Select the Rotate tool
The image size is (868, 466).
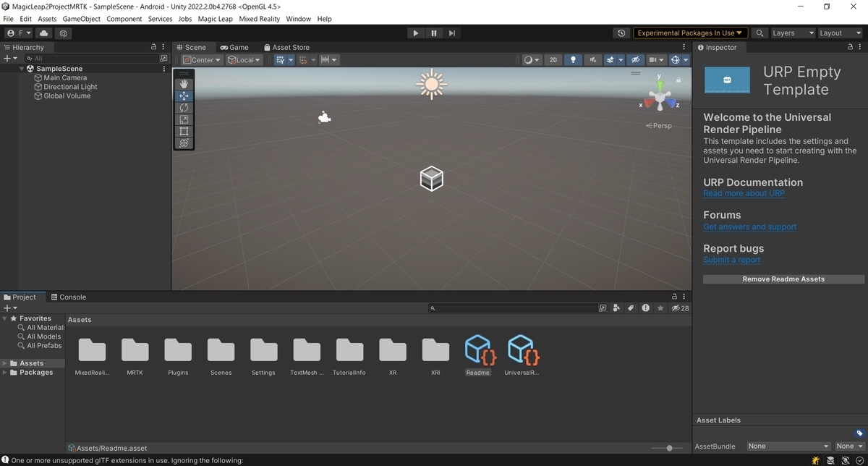[x=184, y=108]
